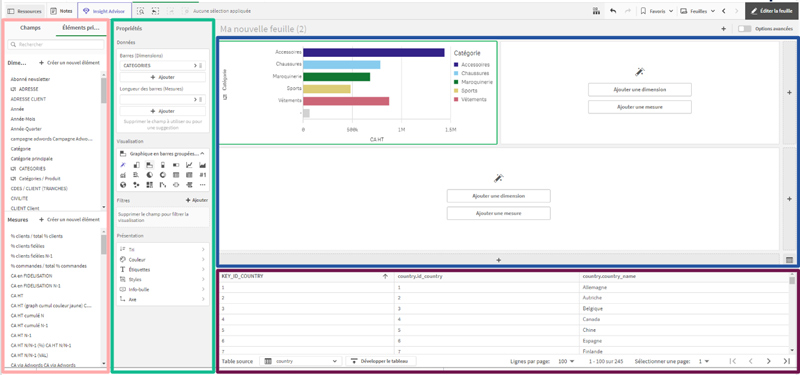Open the Favoris bookmarks dropdown
800x375 pixels.
point(657,11)
